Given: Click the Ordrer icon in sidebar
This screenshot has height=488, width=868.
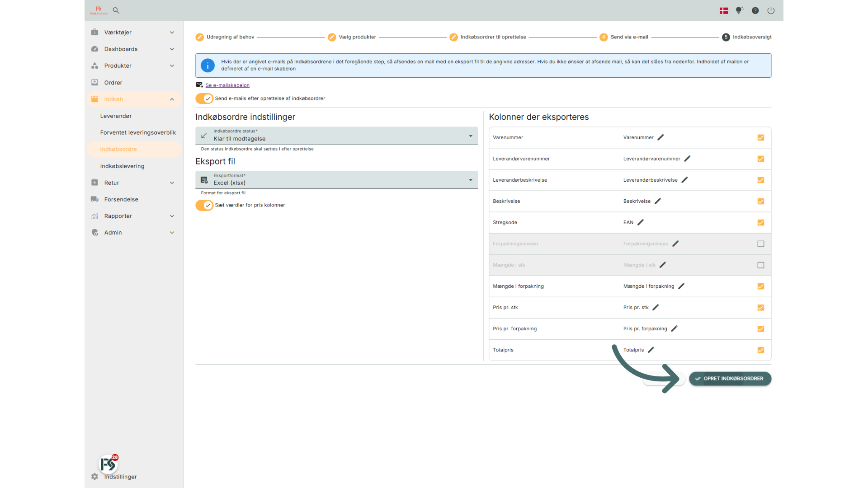Looking at the screenshot, I should tap(94, 83).
